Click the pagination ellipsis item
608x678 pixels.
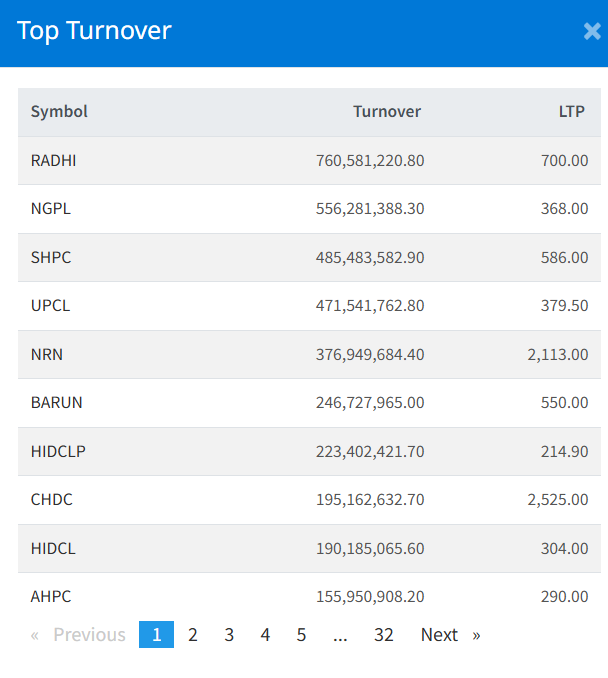(x=340, y=635)
